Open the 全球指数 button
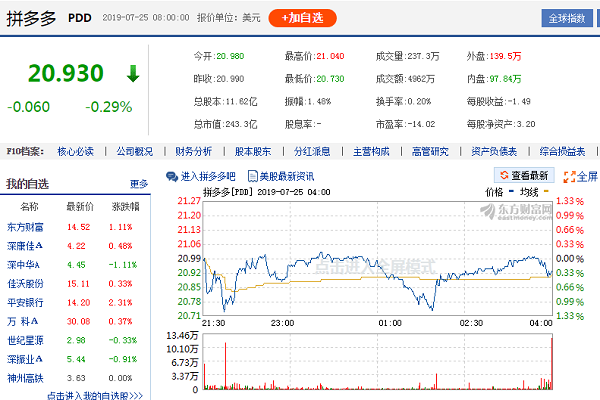This screenshot has width=600, height=400. click(567, 18)
